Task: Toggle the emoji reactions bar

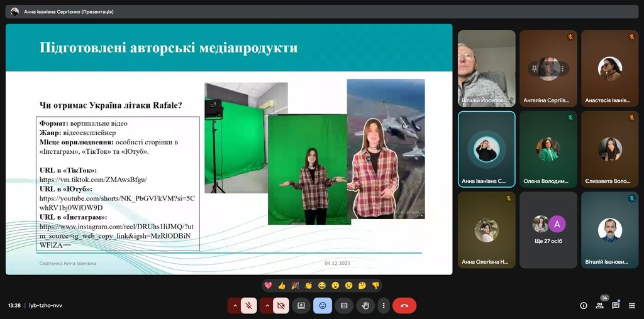Action: [322, 306]
